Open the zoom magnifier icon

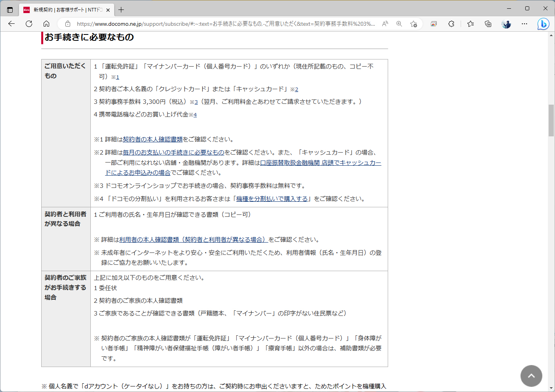point(399,24)
